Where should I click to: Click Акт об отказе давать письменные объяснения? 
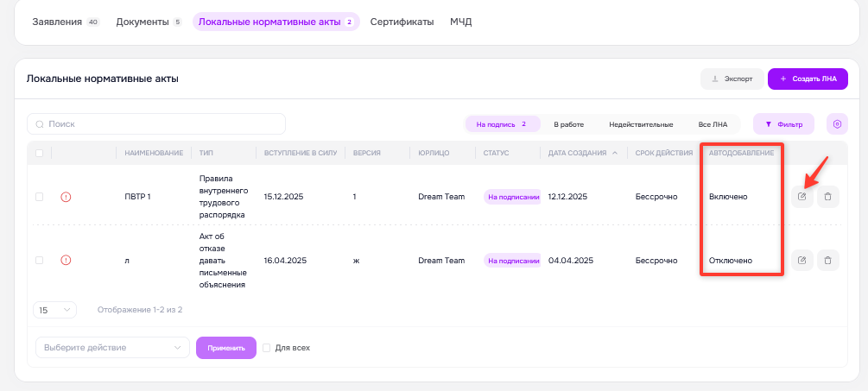(223, 260)
